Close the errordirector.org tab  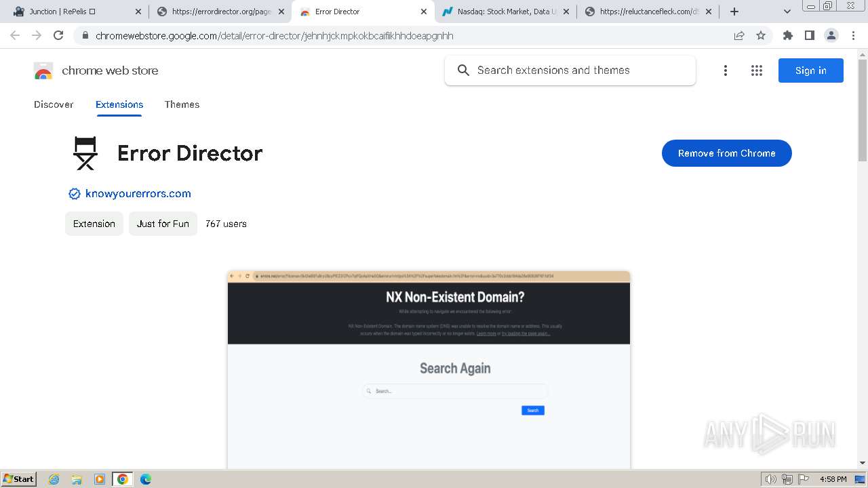tap(281, 12)
